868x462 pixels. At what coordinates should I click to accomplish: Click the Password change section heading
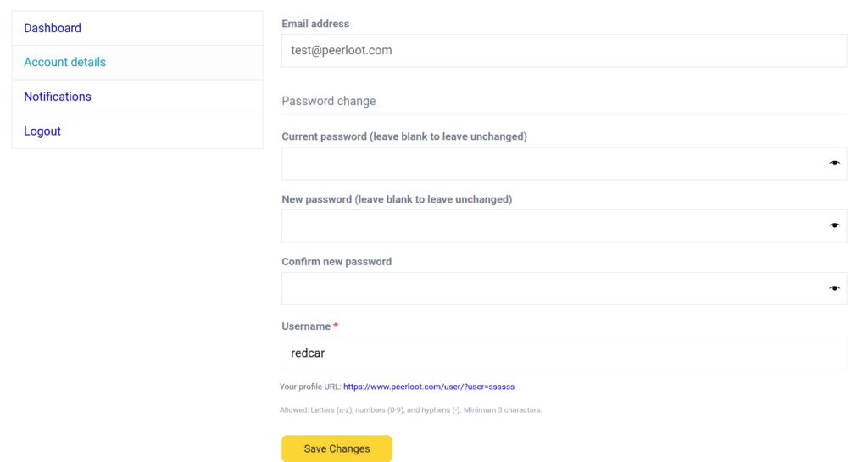coord(328,101)
